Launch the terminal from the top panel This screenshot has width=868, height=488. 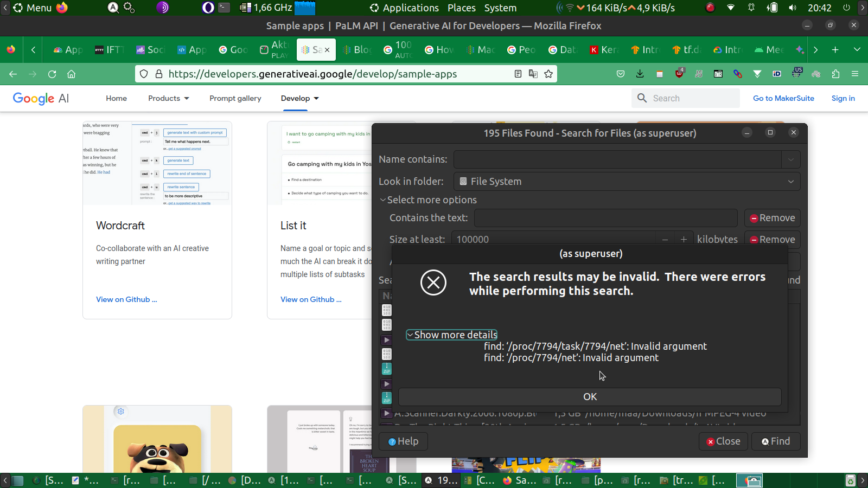[224, 8]
